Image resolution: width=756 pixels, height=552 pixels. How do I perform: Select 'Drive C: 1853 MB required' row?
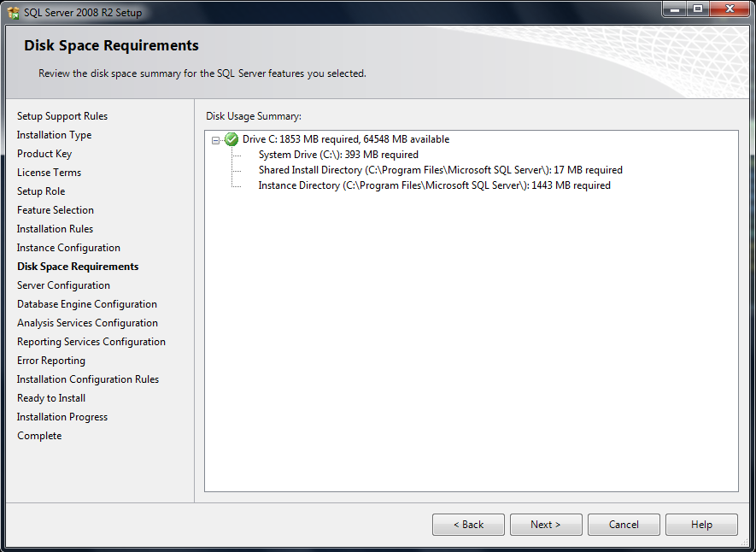346,139
